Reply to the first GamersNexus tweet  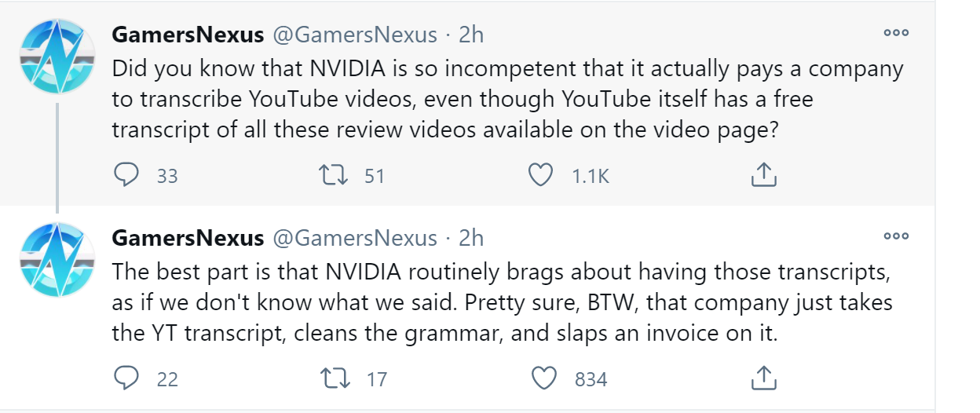pos(126,176)
